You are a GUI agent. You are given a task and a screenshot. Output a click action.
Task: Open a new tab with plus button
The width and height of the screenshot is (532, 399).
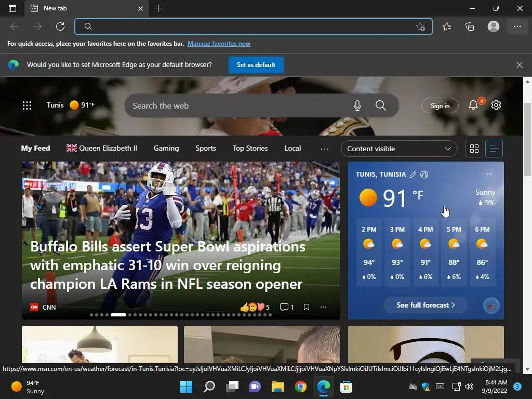[x=158, y=8]
